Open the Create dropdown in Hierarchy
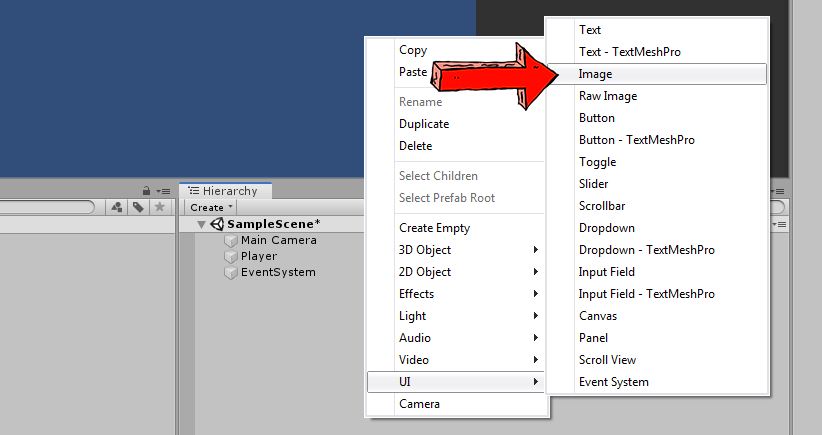822x435 pixels. point(211,207)
